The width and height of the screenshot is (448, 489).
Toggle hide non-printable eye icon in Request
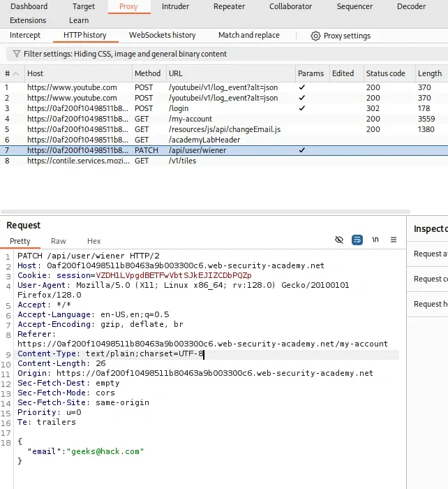(x=339, y=240)
